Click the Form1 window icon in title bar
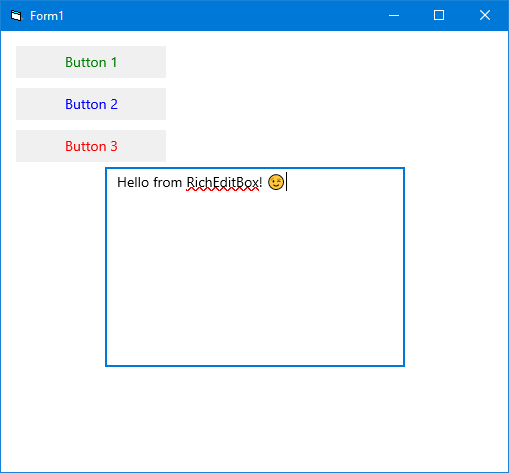The width and height of the screenshot is (509, 473). click(16, 16)
